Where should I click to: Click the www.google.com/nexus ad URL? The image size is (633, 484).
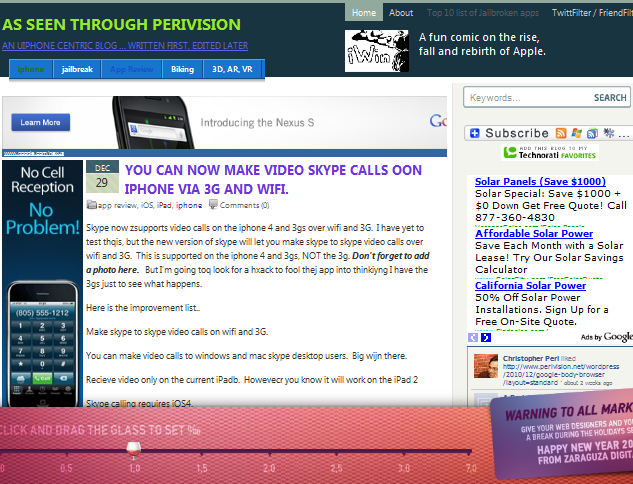[x=34, y=153]
